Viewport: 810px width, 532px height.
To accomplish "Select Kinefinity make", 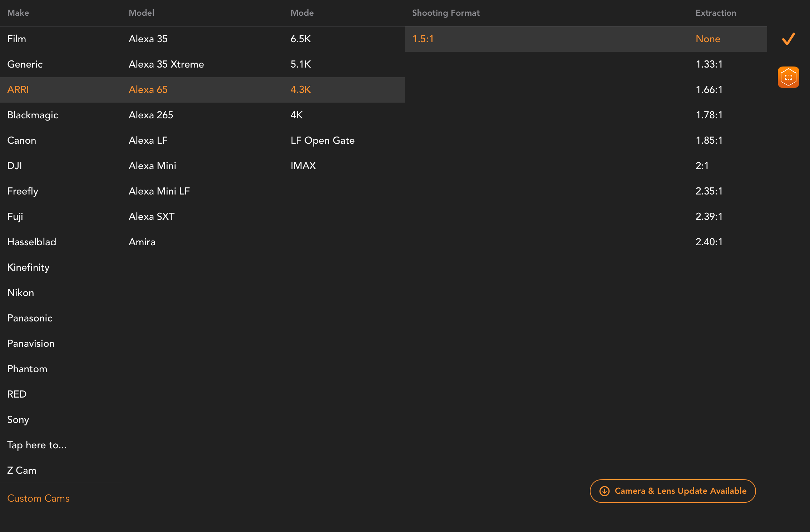I will [61, 267].
